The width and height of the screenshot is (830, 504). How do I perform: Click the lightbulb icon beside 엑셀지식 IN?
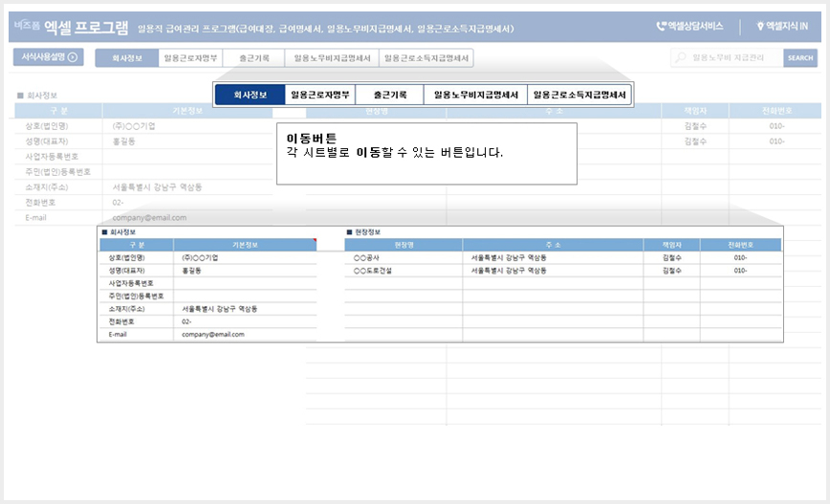(760, 26)
